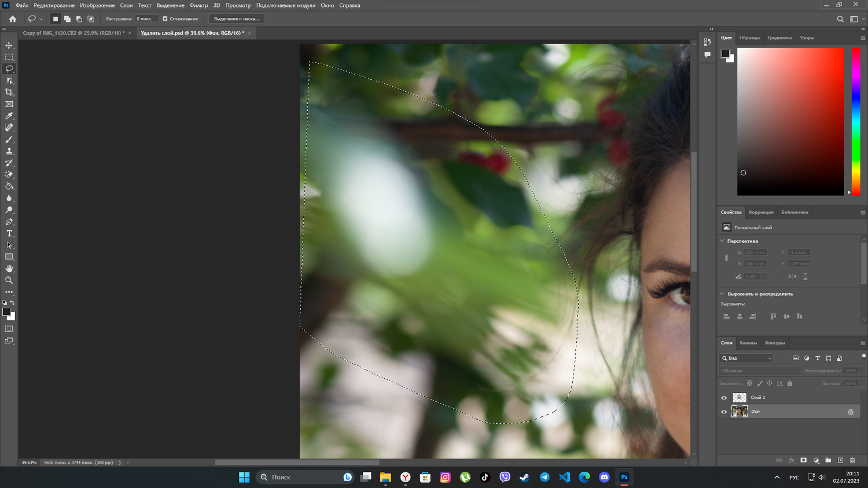Select the Brush tool
Viewport: 868px width, 488px height.
(9, 139)
